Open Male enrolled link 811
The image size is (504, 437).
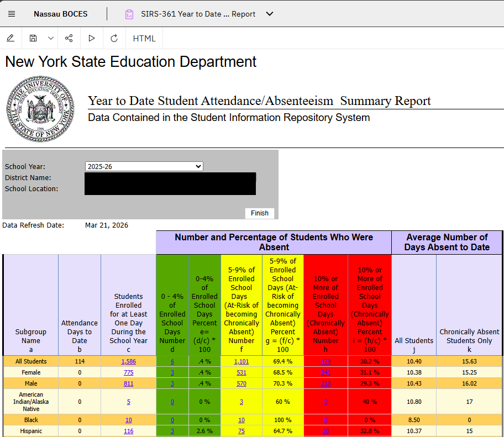[x=129, y=383]
